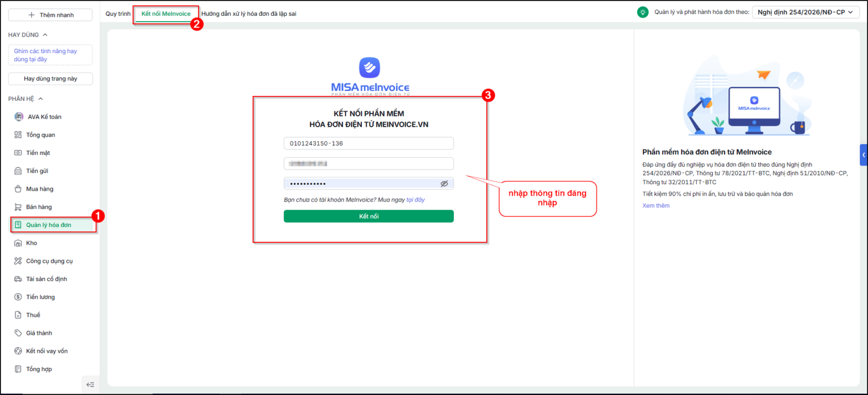The width and height of the screenshot is (868, 395).
Task: Open Hướng dẫn xử lý hóa đơn đã lập sai tab
Action: pyautogui.click(x=248, y=14)
